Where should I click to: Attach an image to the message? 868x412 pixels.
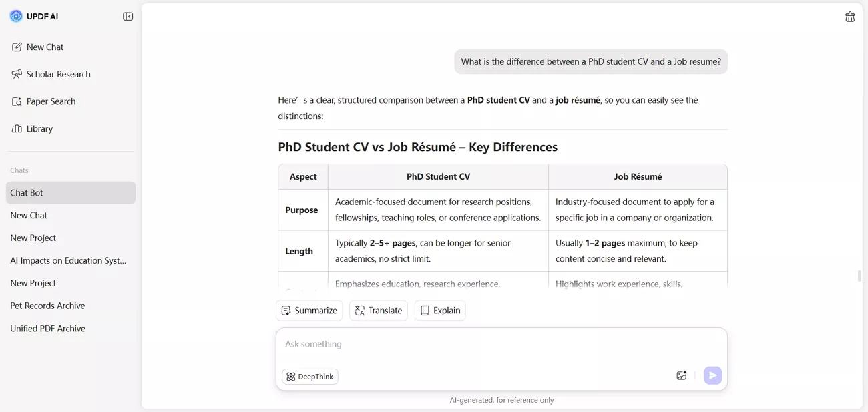click(681, 376)
